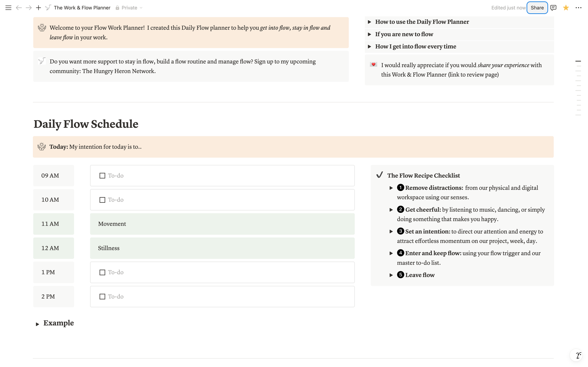The image size is (588, 367).
Task: Go forward with the right arrow
Action: coord(29,8)
